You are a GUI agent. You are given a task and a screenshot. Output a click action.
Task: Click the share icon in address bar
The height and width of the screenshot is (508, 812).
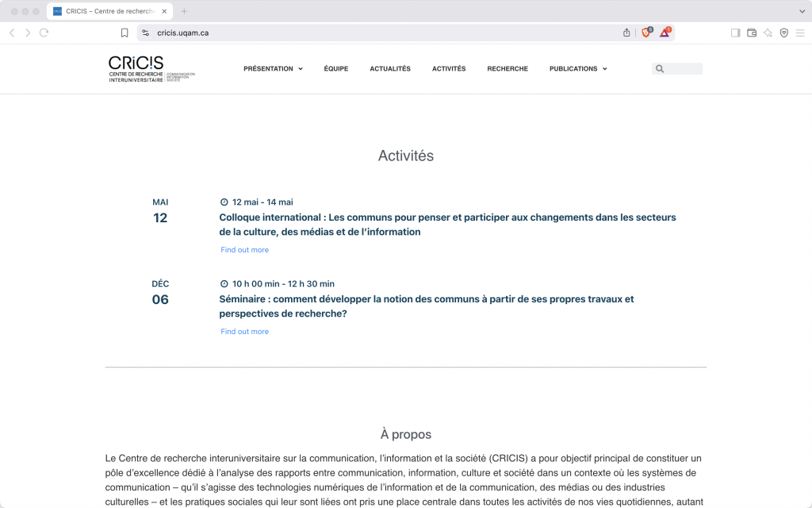(x=626, y=33)
